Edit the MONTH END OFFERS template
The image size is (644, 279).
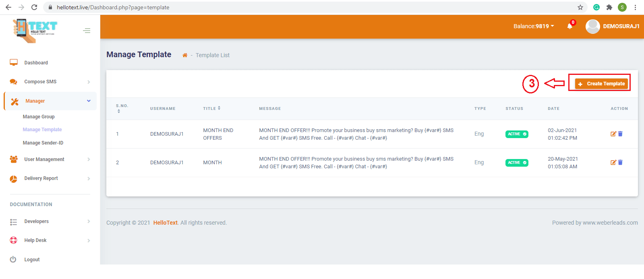click(613, 134)
